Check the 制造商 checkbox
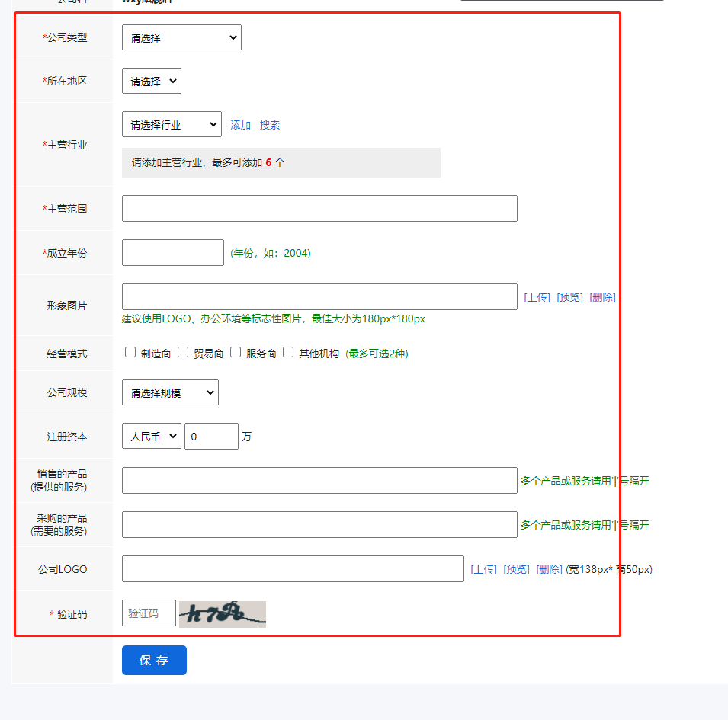Image resolution: width=728 pixels, height=720 pixels. point(130,353)
